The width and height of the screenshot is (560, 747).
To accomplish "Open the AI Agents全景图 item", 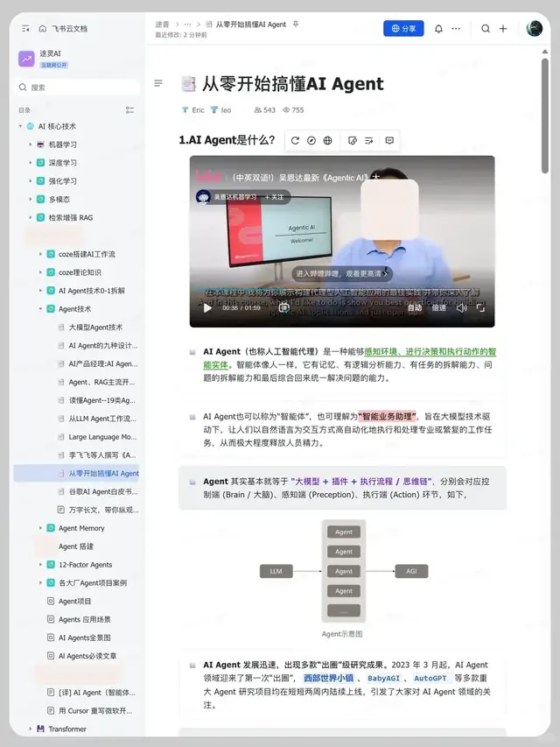I will [85, 638].
